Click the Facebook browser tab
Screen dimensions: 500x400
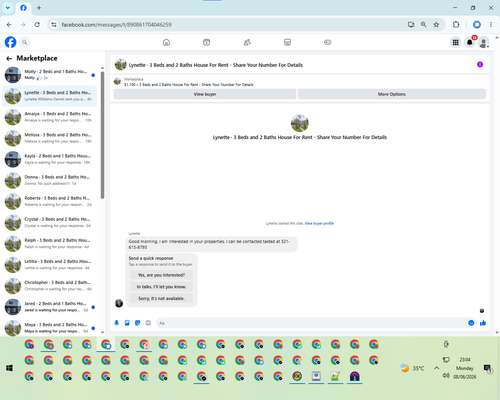pyautogui.click(x=23, y=8)
